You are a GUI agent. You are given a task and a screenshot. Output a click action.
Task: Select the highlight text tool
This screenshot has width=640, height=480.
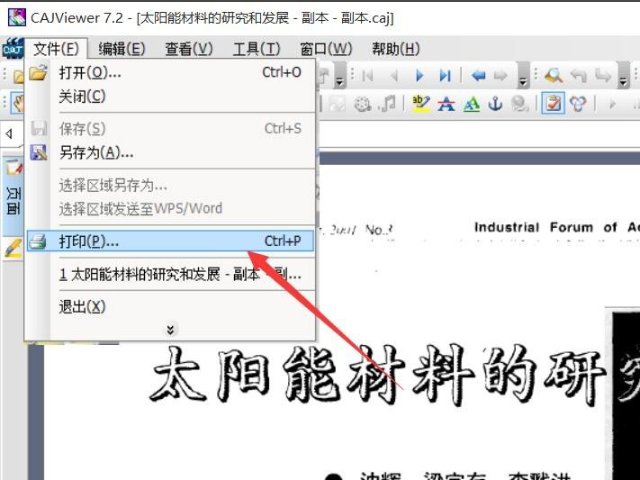[421, 104]
